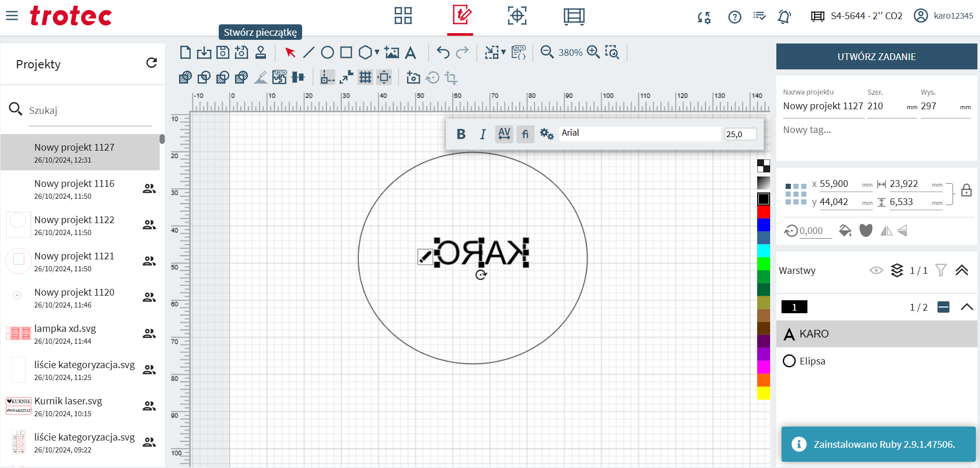Click the align objects icon
Image resolution: width=980 pixels, height=468 pixels.
click(x=298, y=78)
